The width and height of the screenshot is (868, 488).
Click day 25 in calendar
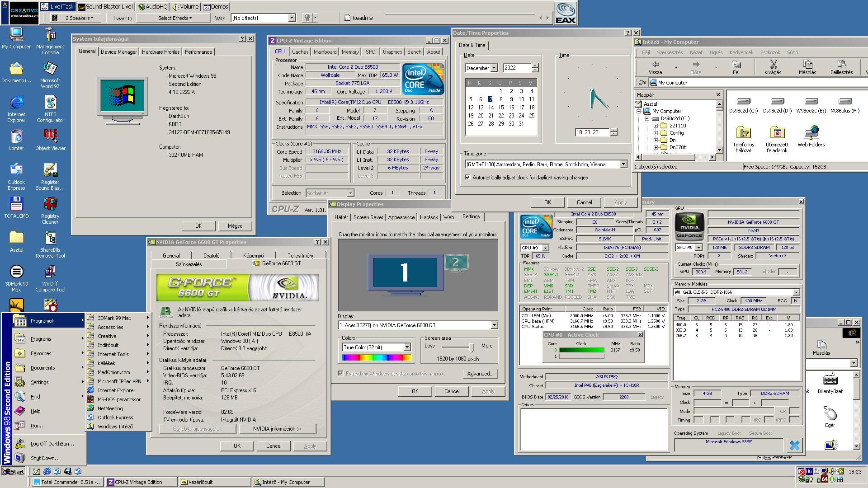coord(532,115)
